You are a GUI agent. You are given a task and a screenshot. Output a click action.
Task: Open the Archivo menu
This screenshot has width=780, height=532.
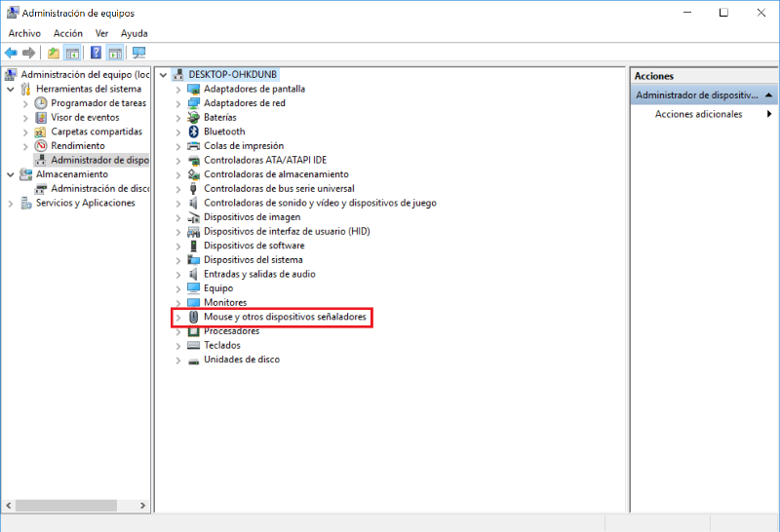click(x=24, y=33)
